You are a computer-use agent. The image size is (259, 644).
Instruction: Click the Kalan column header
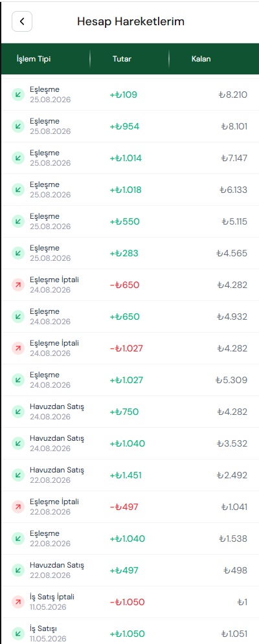tap(201, 59)
